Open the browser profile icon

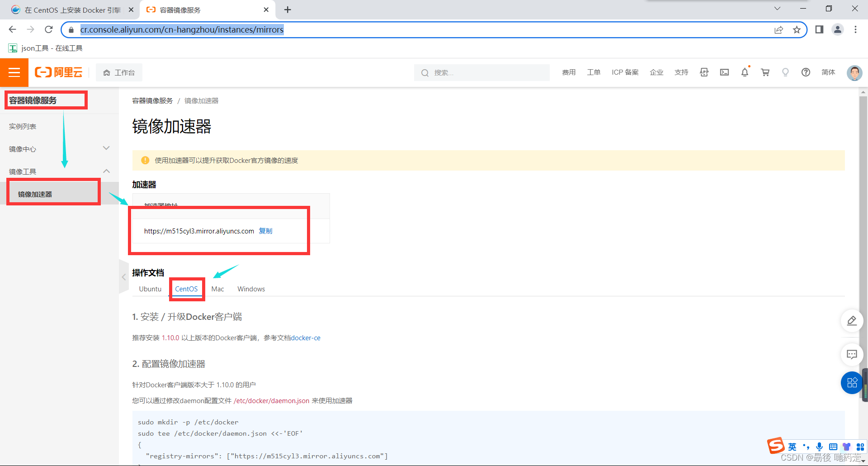(x=838, y=29)
